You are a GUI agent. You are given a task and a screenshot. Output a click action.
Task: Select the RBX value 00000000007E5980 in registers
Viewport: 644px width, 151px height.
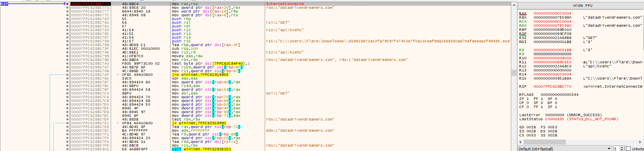coord(552,18)
